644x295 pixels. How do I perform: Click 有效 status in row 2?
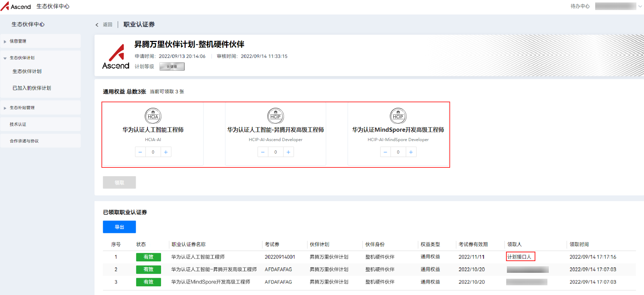pos(149,269)
